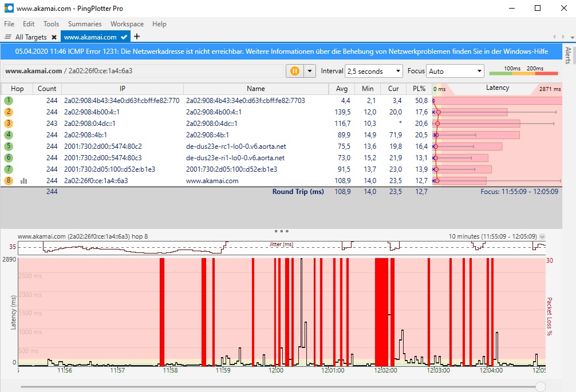576x392 pixels.
Task: Open the Summaries menu
Action: pos(85,24)
